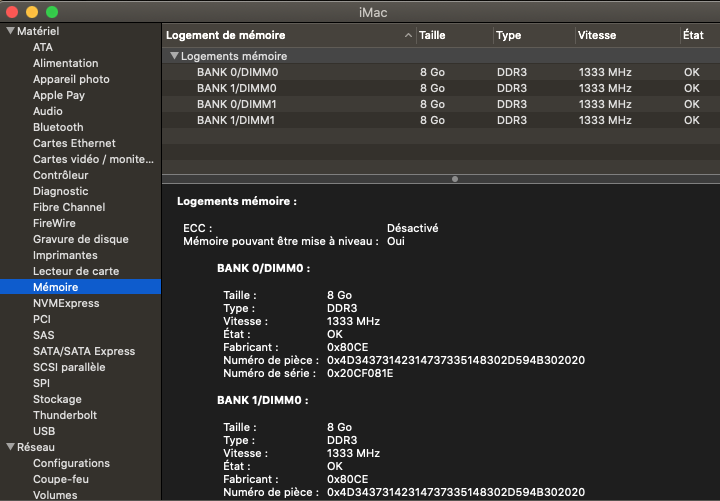Select the BANK 0/DIMM1 table row

pos(441,104)
